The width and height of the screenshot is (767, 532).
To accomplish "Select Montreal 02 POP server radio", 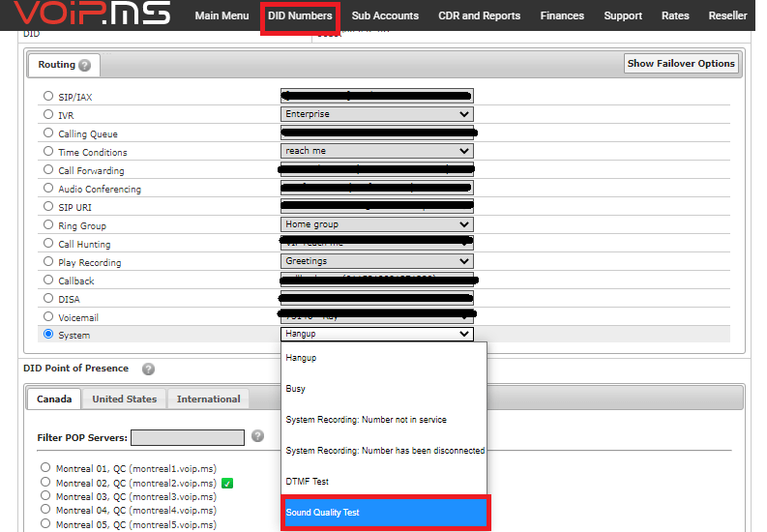I will [45, 482].
